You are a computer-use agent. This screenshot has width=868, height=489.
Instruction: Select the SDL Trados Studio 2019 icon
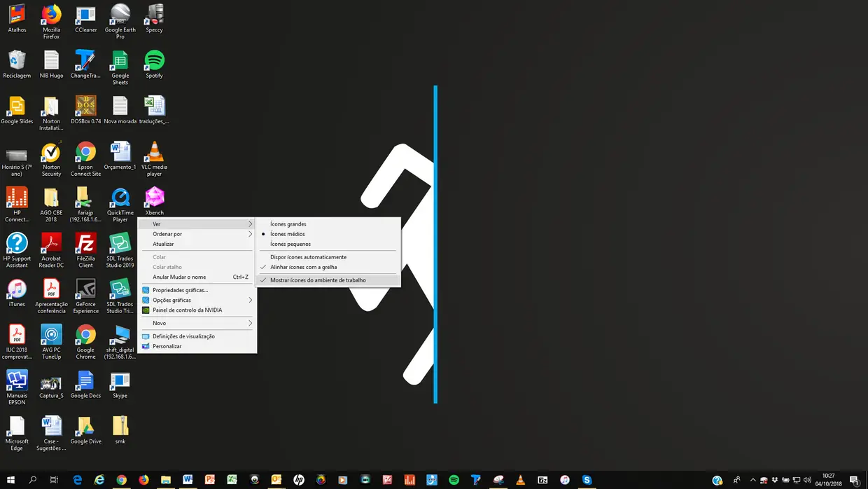click(x=120, y=251)
